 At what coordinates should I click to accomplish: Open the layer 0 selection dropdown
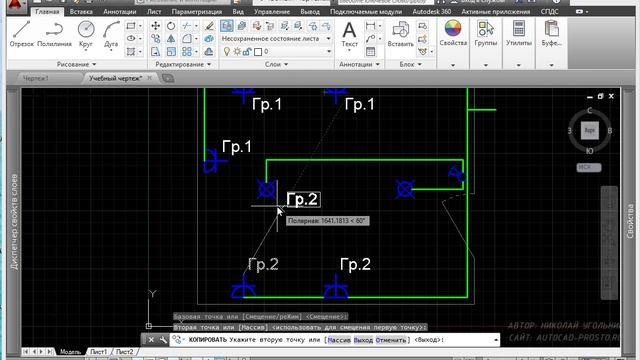click(329, 52)
